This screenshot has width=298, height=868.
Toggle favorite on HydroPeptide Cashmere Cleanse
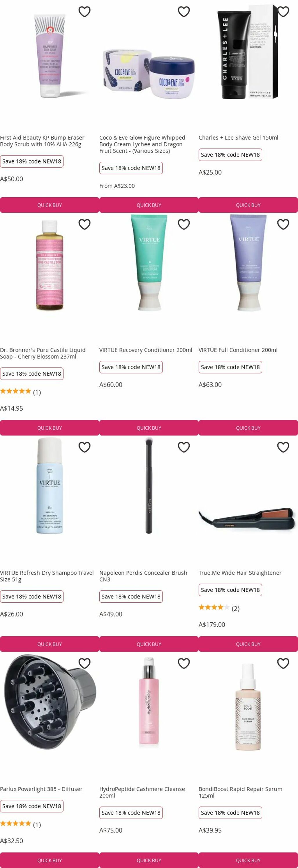183,663
